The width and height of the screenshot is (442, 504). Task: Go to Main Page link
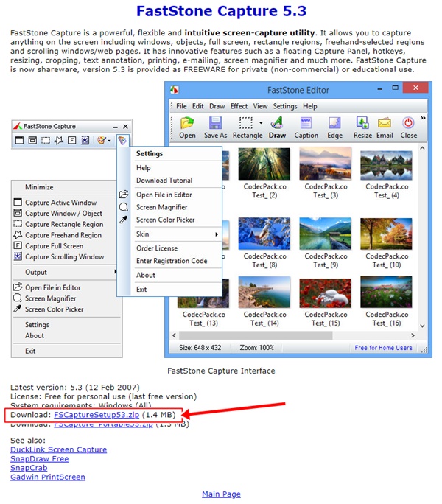[221, 494]
